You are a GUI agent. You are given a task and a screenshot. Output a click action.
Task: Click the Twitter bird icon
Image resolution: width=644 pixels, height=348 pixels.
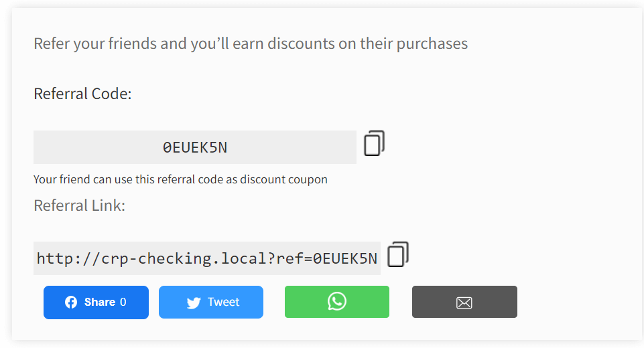pyautogui.click(x=194, y=303)
